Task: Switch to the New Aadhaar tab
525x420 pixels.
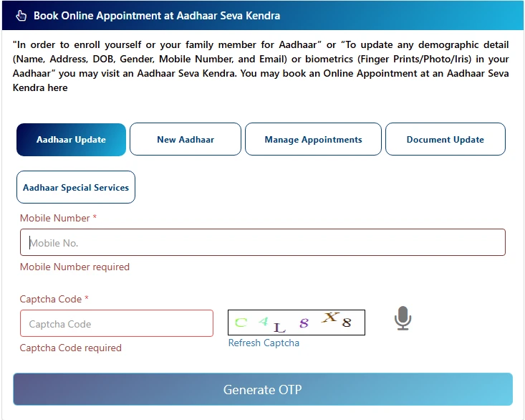Action: [x=186, y=140]
